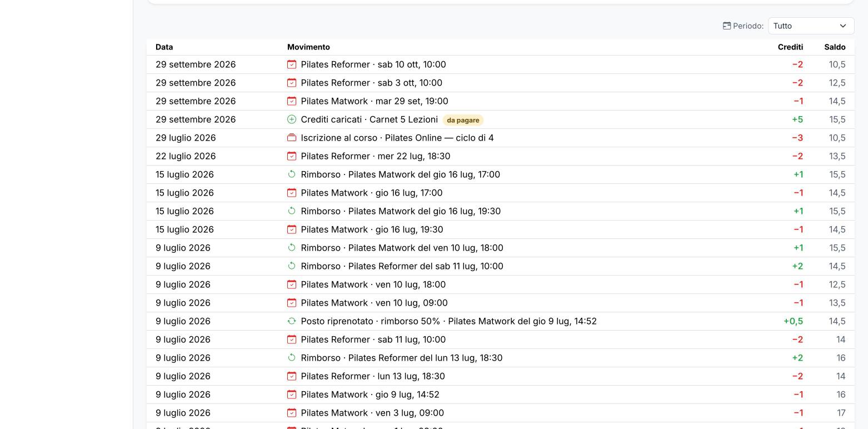This screenshot has width=868, height=429.
Task: Click the 13,5 saldo for mer 22 lug row
Action: 837,156
